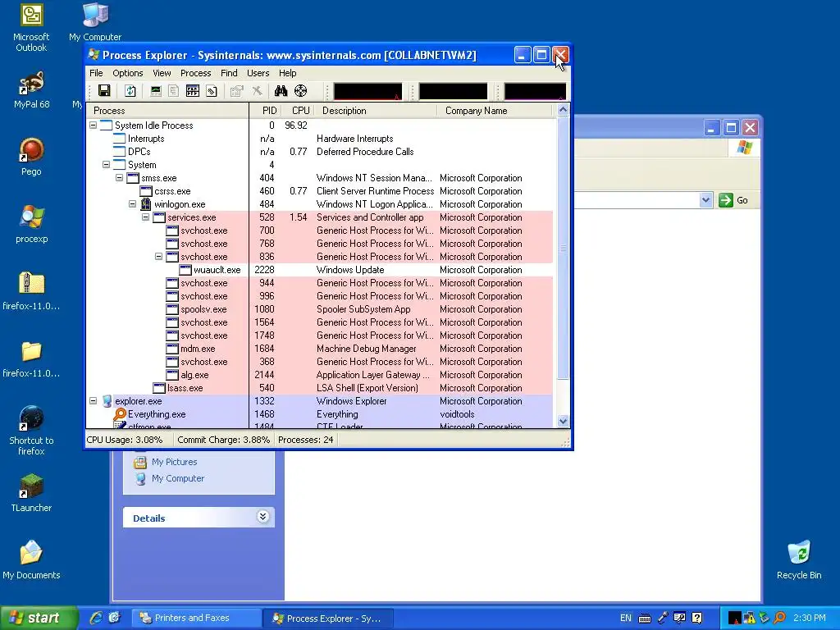Screen dimensions: 840x630
Task: Click the Commit Charge status bar entry
Action: pos(223,440)
